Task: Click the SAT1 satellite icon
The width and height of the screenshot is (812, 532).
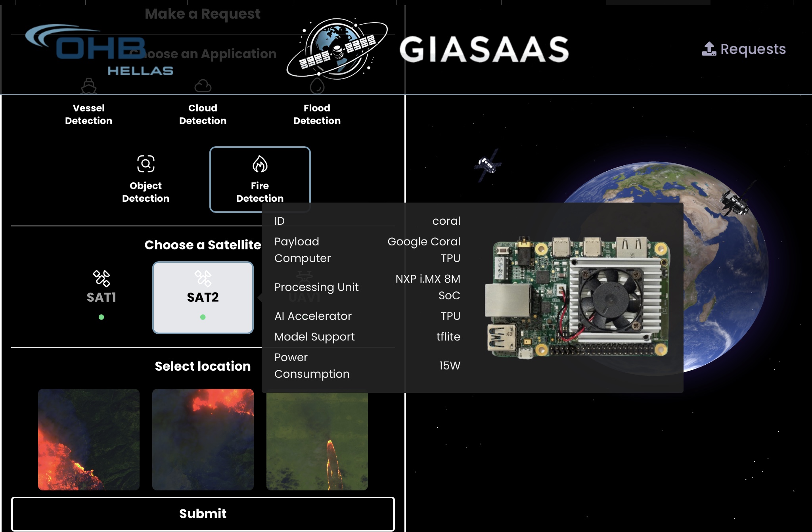Action: point(101,278)
